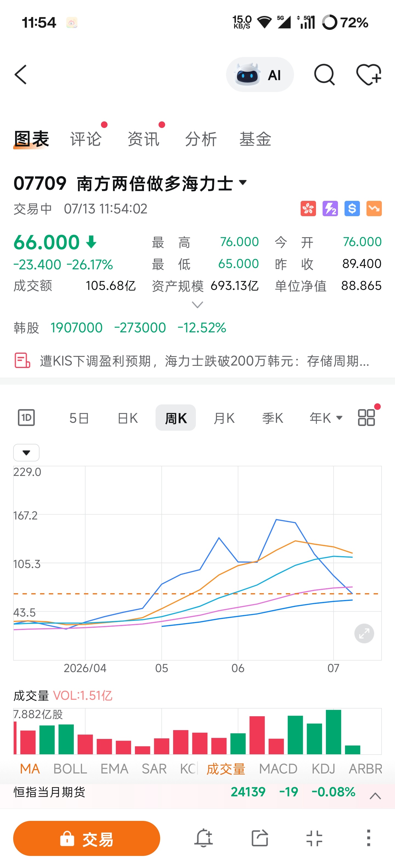Open the chart overlay dropdown arrow

click(x=26, y=453)
